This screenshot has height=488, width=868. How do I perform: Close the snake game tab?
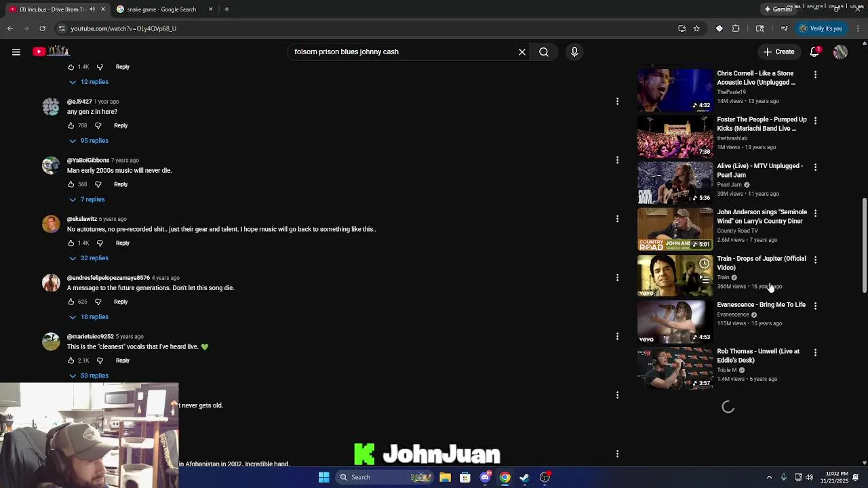point(210,9)
